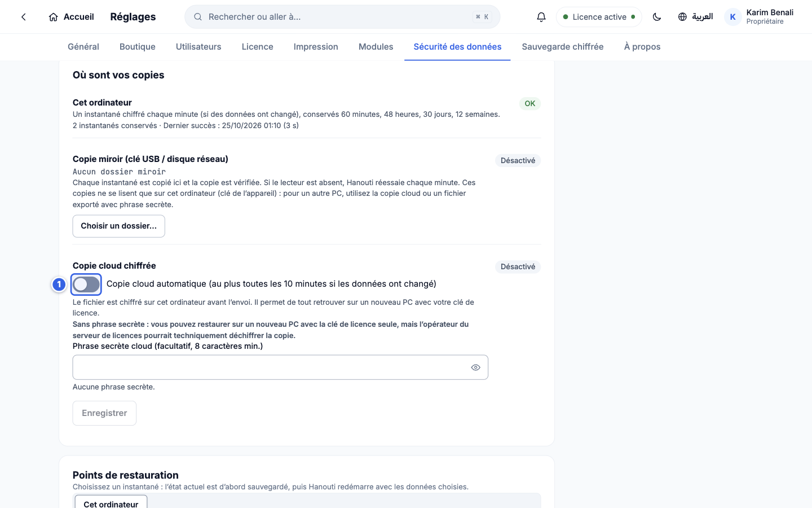Select the Licence tab
Image resolution: width=812 pixels, height=508 pixels.
point(258,47)
